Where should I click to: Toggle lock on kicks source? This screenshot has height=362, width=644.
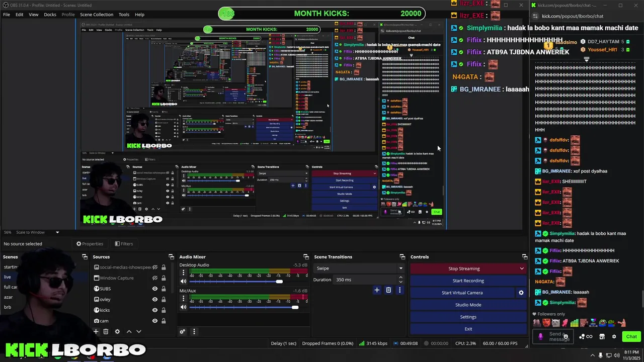click(x=163, y=310)
